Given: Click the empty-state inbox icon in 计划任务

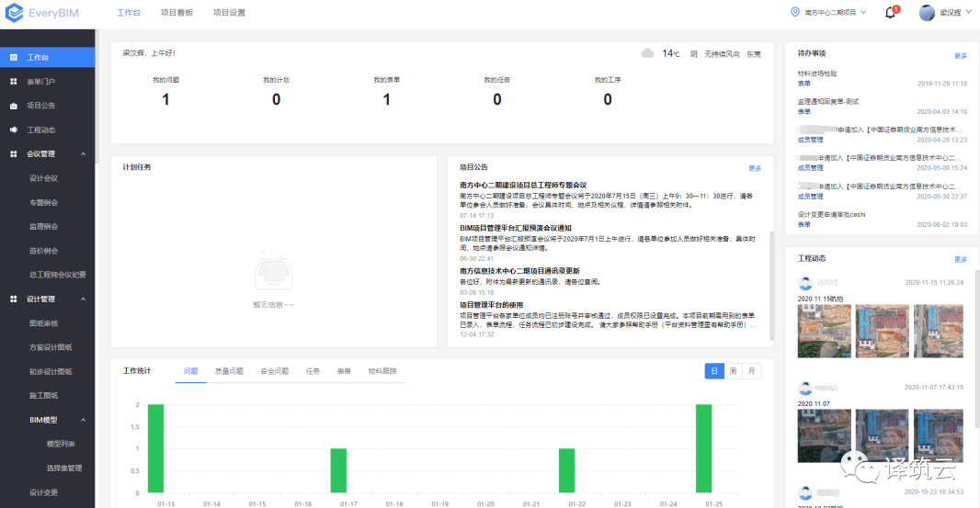Looking at the screenshot, I should [x=274, y=272].
